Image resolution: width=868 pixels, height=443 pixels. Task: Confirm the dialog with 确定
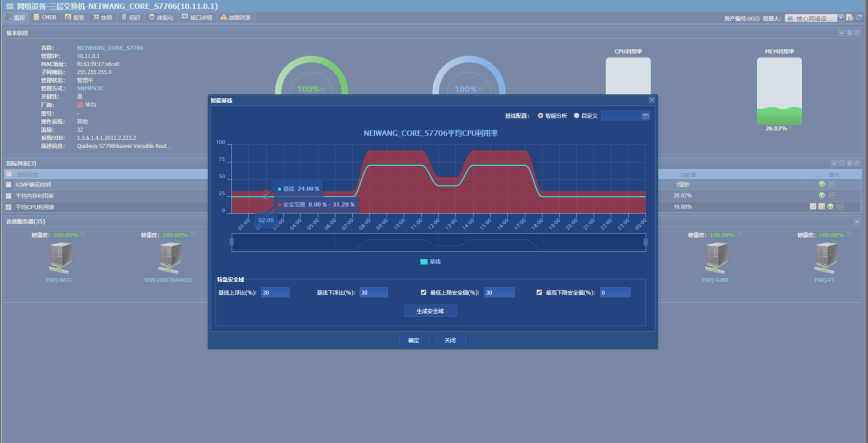point(414,341)
